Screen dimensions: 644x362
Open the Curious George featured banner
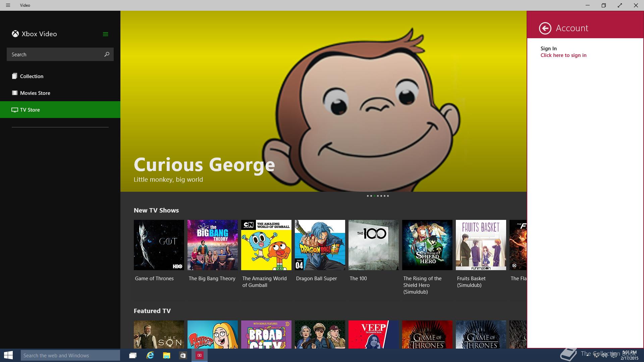click(323, 101)
